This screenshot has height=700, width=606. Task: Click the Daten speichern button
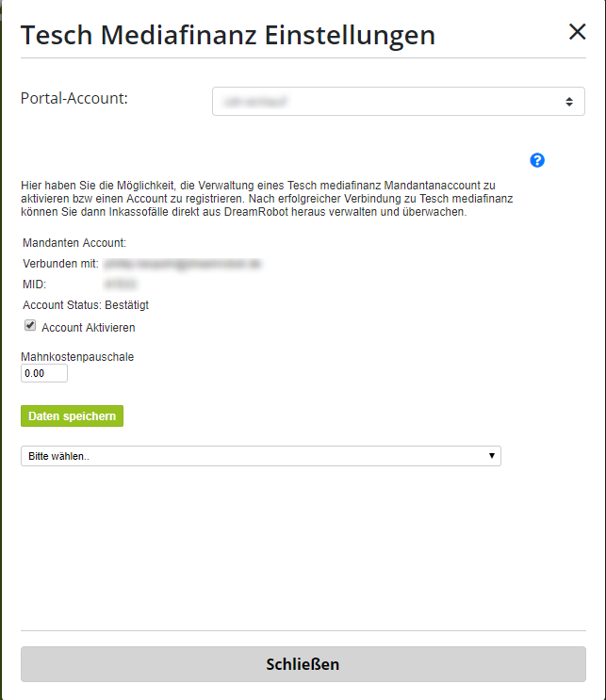tap(72, 416)
